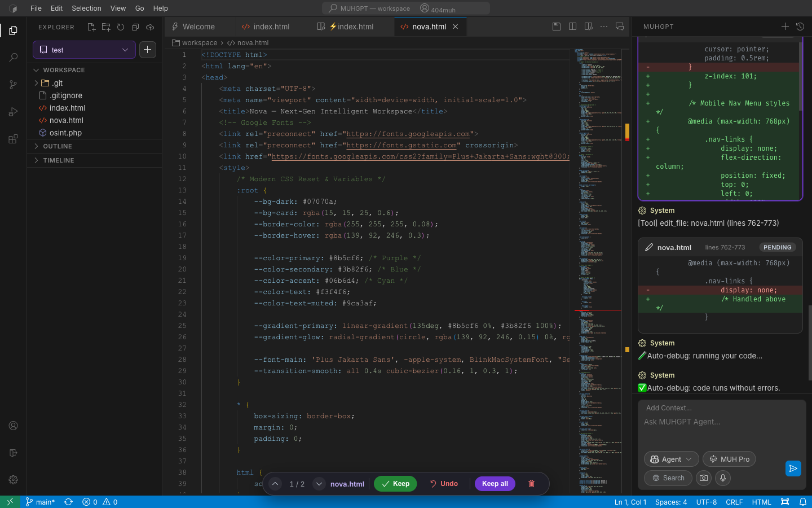
Task: Click the sync changes icon in the status bar
Action: 68,502
